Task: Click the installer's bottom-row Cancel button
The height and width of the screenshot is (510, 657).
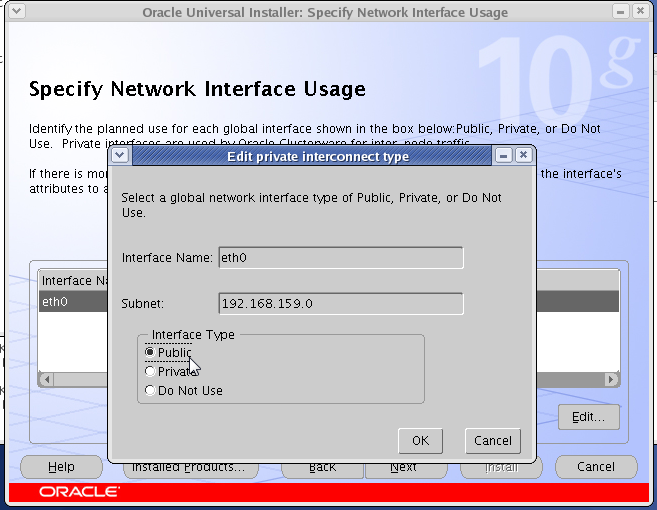Action: click(596, 467)
